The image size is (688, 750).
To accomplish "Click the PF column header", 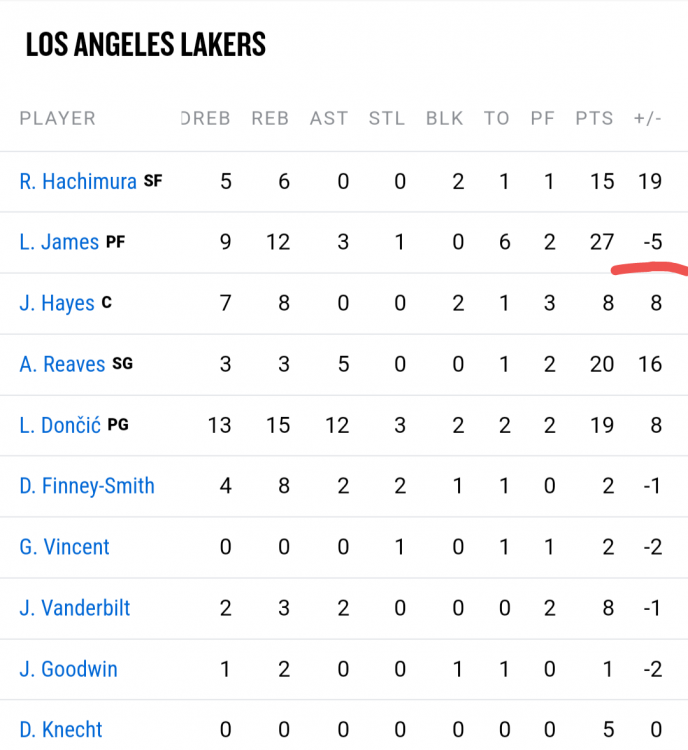I will coord(543,118).
